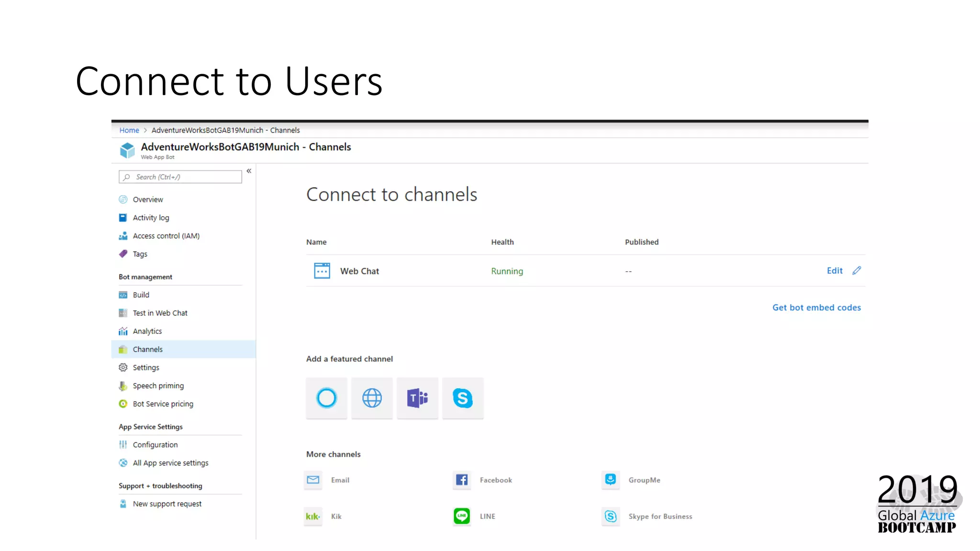The image size is (980, 551).
Task: Click the Bot Service pricing green icon
Action: tap(123, 404)
